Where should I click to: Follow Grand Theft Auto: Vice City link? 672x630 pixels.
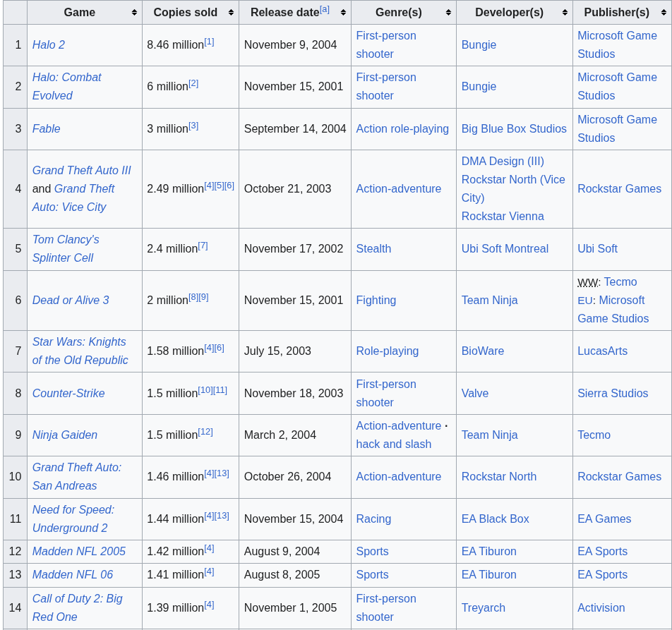(73, 198)
